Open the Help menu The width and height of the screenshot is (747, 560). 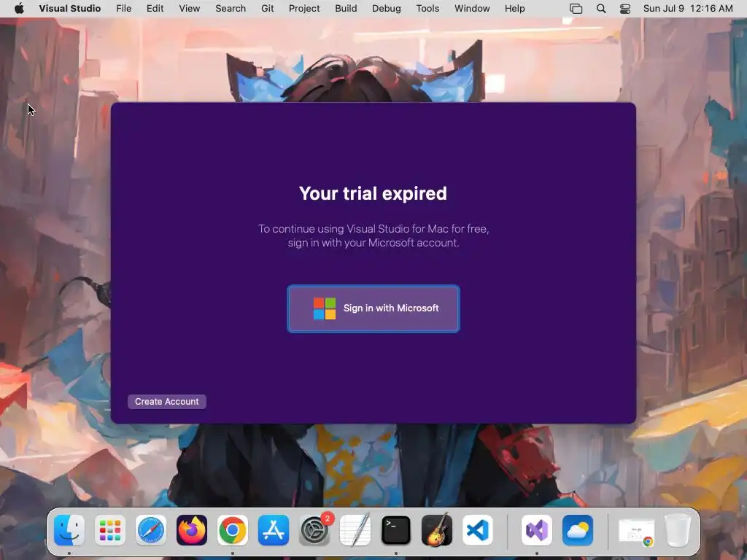[514, 8]
